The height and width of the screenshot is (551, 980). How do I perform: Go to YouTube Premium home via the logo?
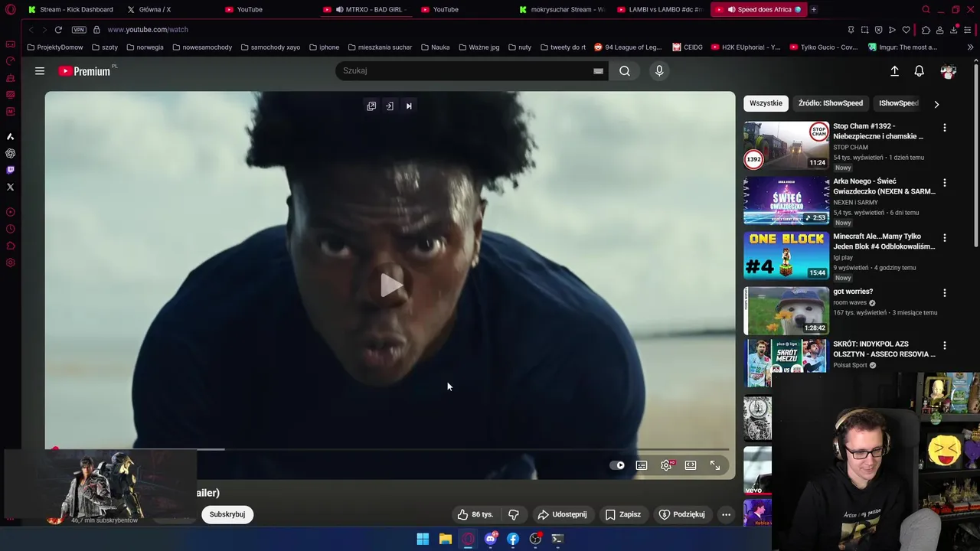pos(85,71)
